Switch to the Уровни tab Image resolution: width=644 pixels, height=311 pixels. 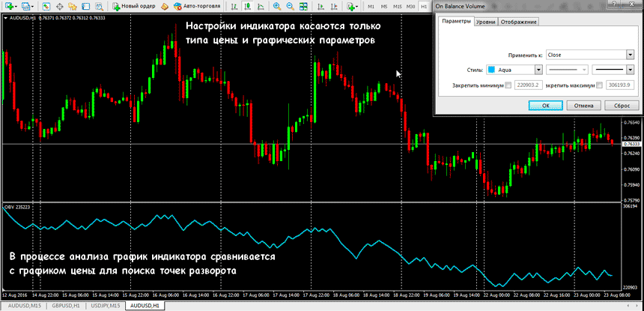tap(485, 22)
